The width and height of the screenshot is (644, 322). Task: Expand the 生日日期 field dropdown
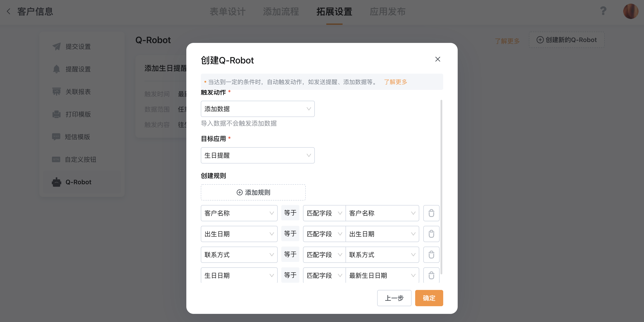(x=239, y=275)
